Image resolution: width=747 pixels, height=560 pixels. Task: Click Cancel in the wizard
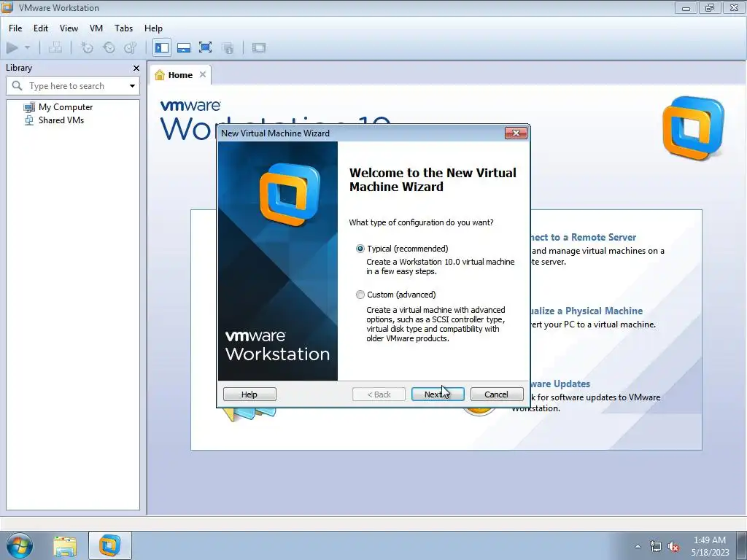click(x=496, y=394)
